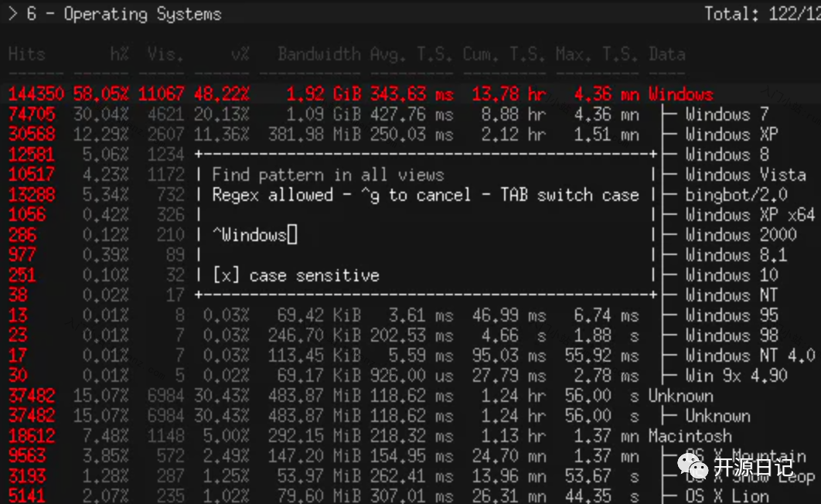Click the bandwidth value '1.09 GiB'
821x504 pixels.
pyautogui.click(x=324, y=114)
